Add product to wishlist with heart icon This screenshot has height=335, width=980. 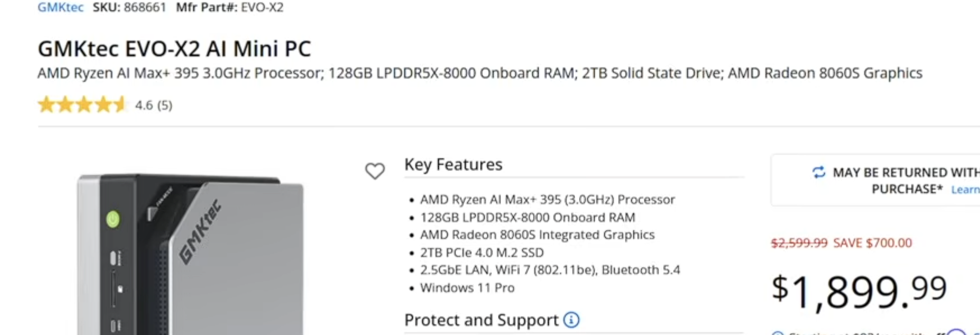tap(375, 171)
